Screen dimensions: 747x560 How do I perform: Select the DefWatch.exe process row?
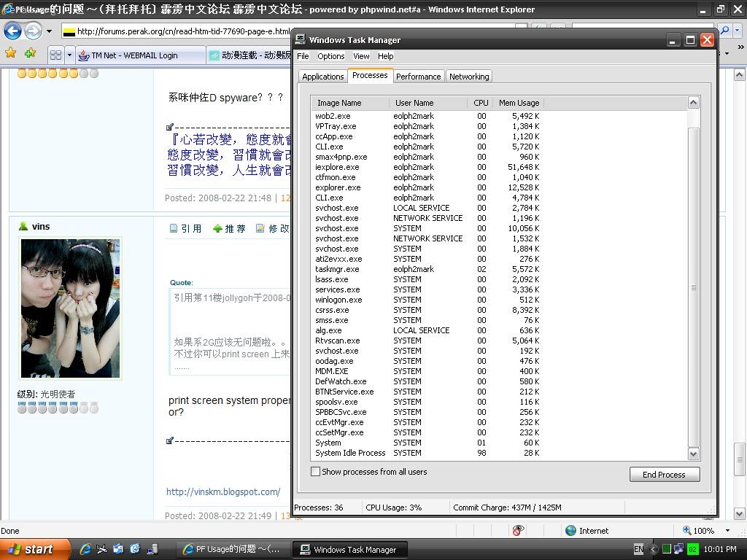427,381
